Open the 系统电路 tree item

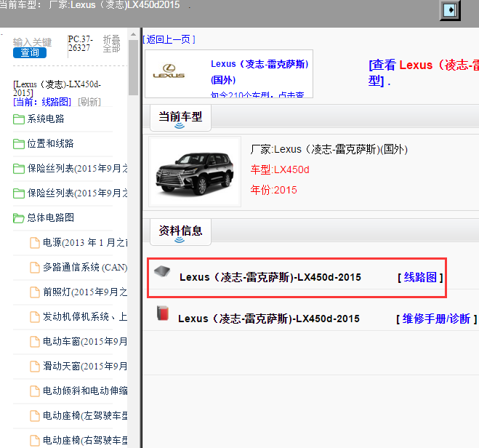point(46,119)
